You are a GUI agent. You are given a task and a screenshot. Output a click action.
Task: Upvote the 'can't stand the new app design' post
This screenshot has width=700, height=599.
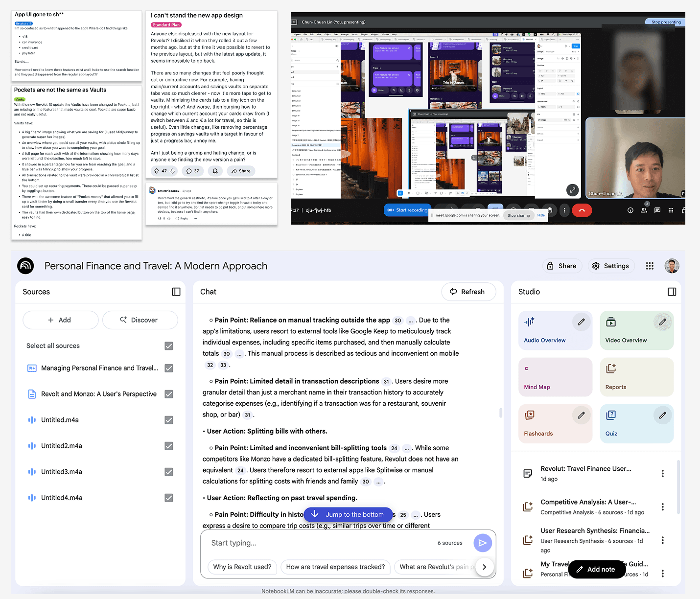156,171
